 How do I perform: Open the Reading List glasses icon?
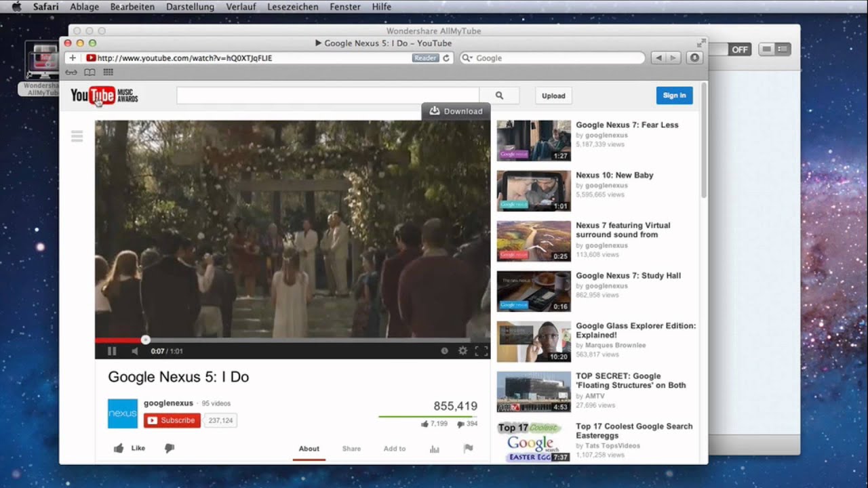coord(71,72)
